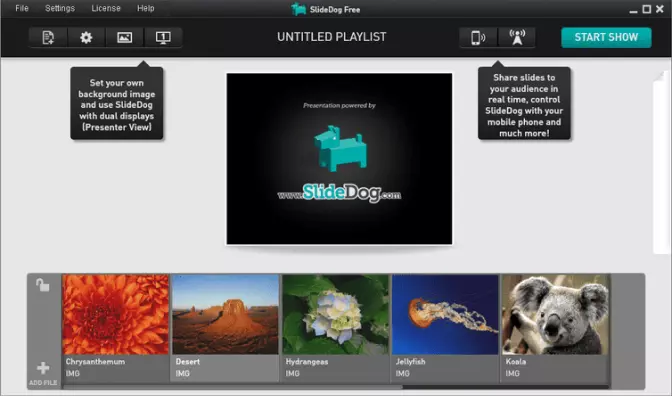
Task: Click the Add File plus icon
Action: coord(43,368)
